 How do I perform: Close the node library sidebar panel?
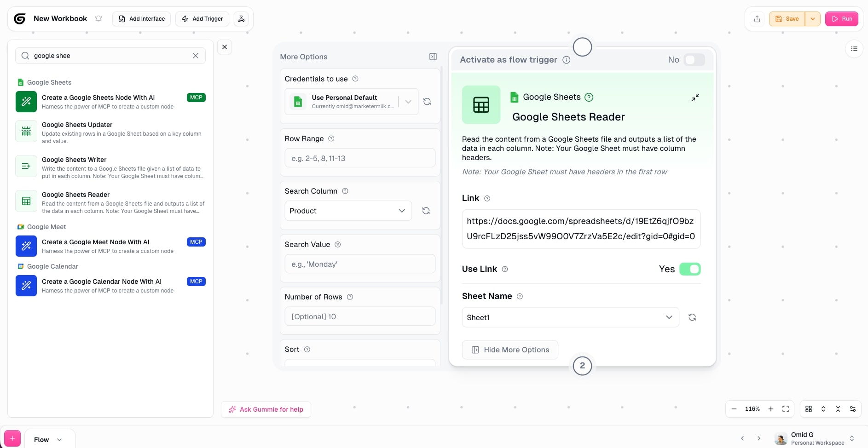click(x=225, y=47)
